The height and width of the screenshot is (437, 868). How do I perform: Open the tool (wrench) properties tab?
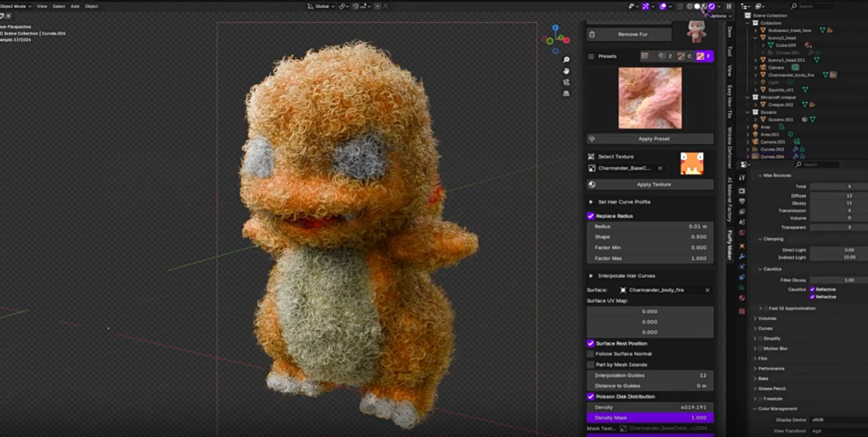click(x=742, y=257)
